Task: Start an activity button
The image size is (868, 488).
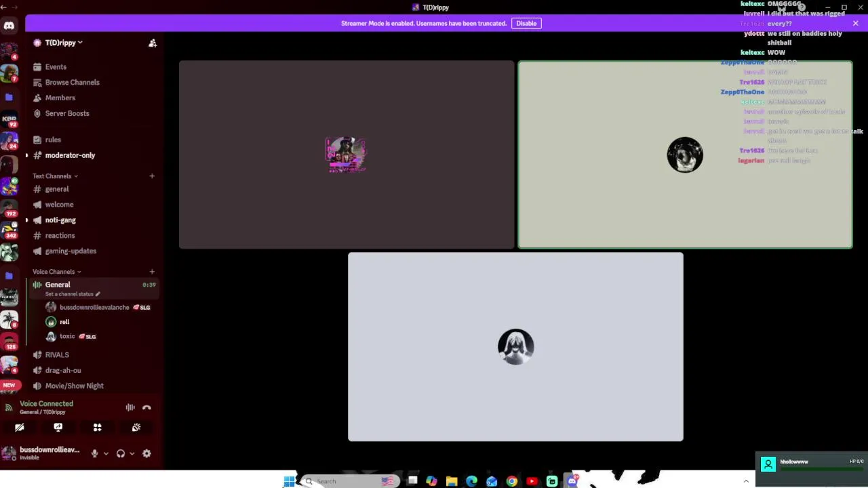Action: tap(97, 428)
